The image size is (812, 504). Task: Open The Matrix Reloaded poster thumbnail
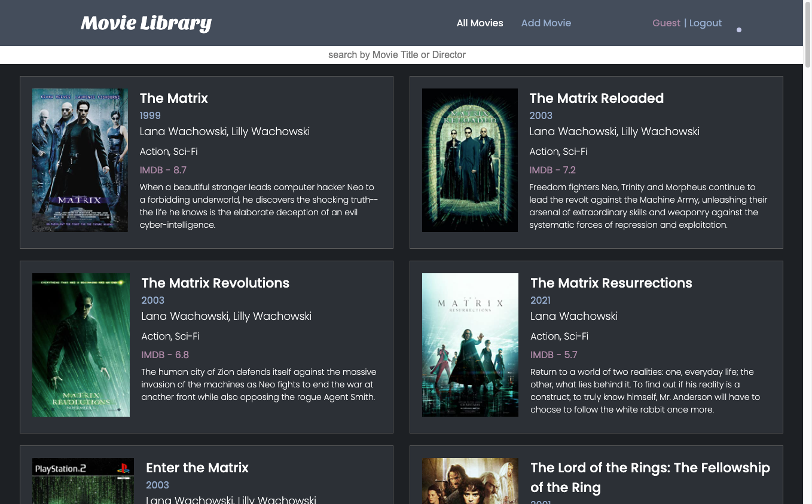[x=470, y=160]
